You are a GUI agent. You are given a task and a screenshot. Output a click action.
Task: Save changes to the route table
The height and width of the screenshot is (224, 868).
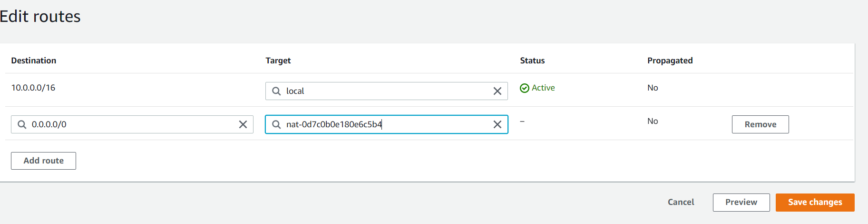tap(815, 202)
